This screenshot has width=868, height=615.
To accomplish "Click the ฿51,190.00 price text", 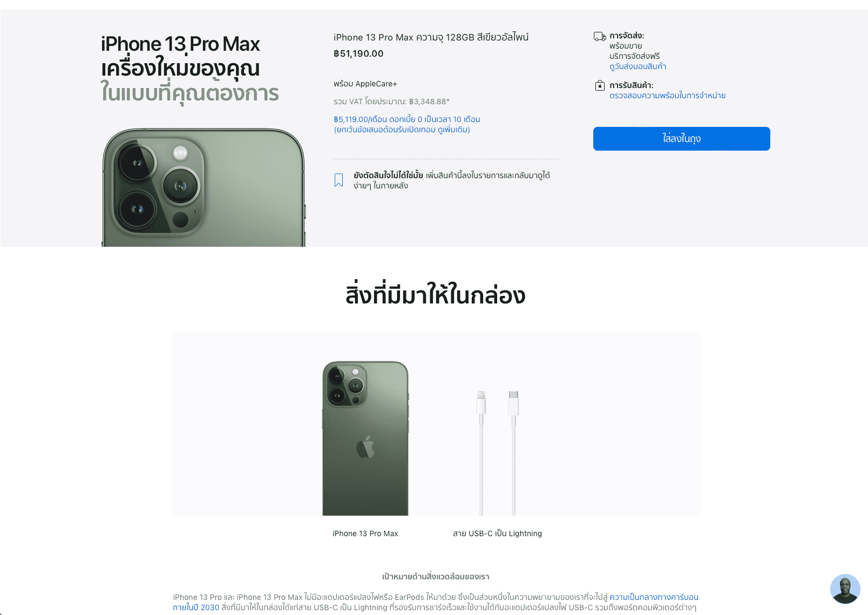I will click(358, 53).
